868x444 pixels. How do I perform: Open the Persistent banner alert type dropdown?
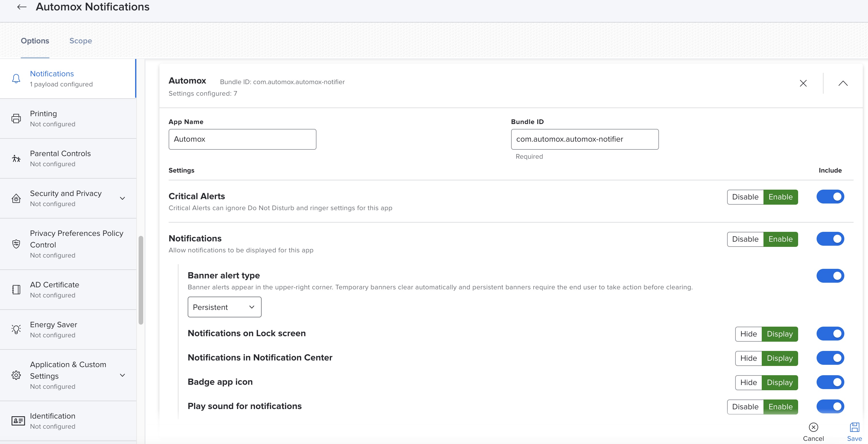click(x=224, y=307)
